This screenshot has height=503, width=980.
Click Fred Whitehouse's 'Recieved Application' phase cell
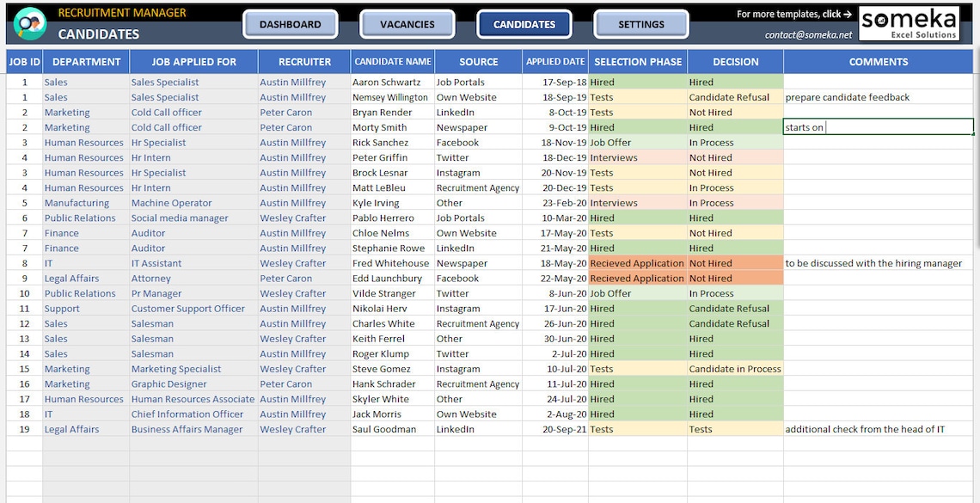pyautogui.click(x=636, y=263)
